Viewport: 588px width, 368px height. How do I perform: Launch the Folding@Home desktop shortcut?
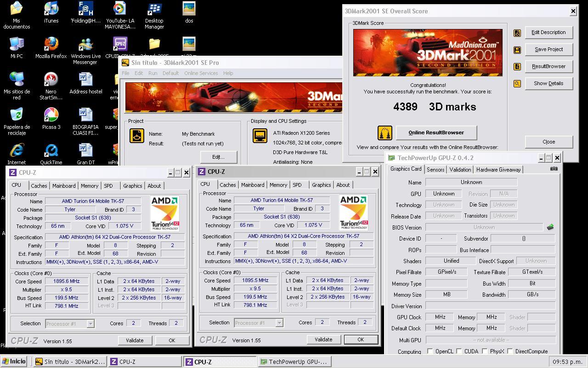click(x=85, y=12)
